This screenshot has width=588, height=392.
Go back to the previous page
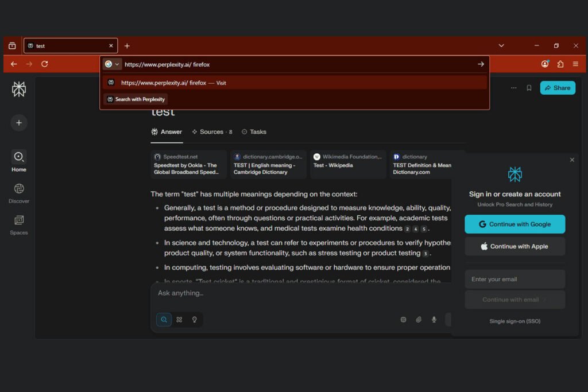14,64
